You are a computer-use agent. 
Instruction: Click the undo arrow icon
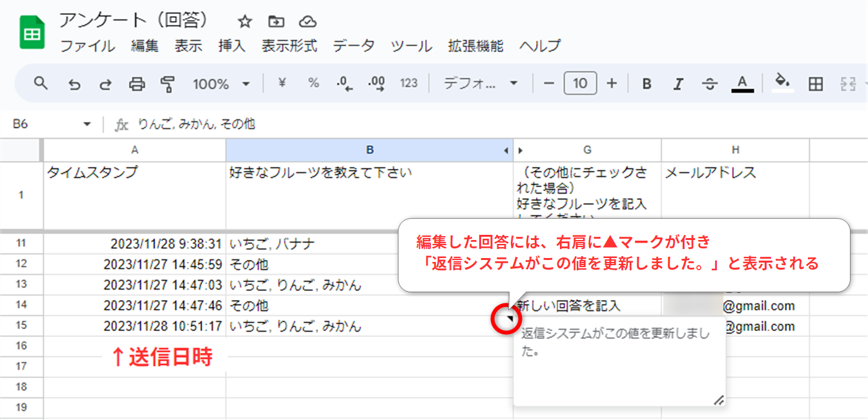(x=74, y=84)
